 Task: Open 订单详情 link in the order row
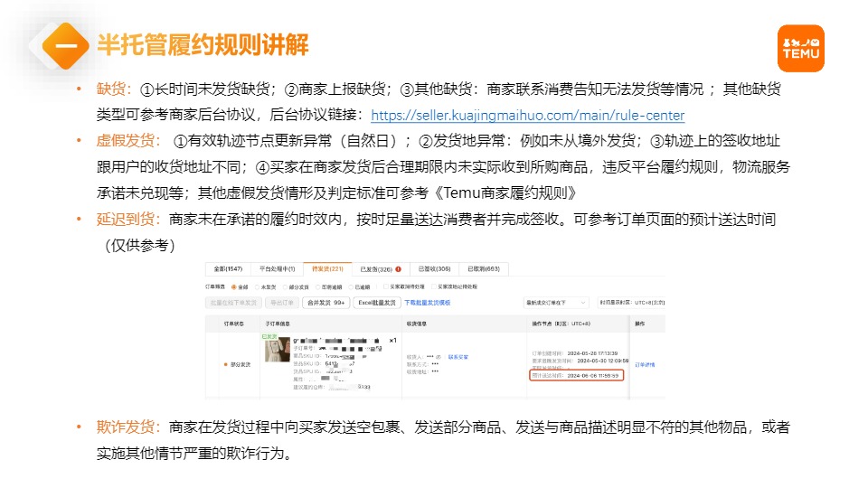[645, 364]
